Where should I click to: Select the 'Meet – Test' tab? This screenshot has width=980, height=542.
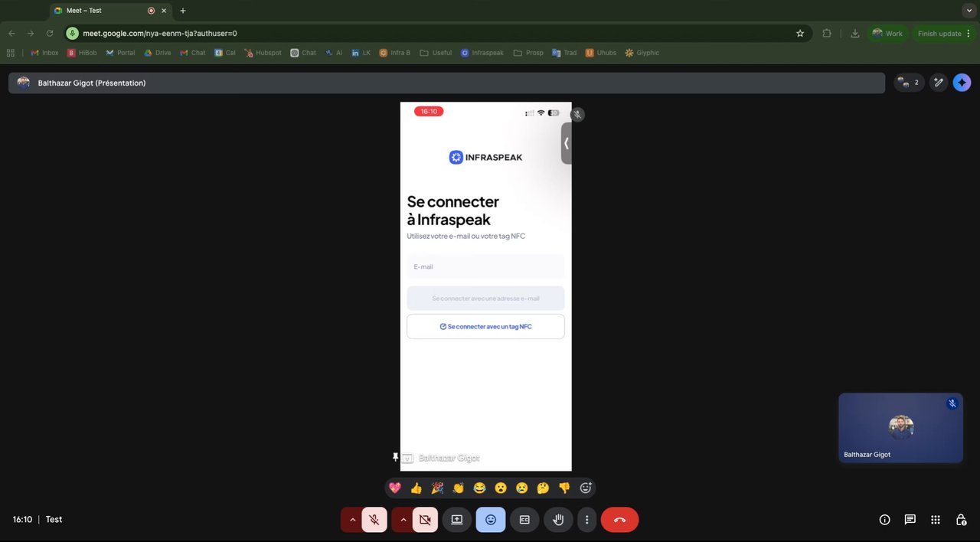111,11
